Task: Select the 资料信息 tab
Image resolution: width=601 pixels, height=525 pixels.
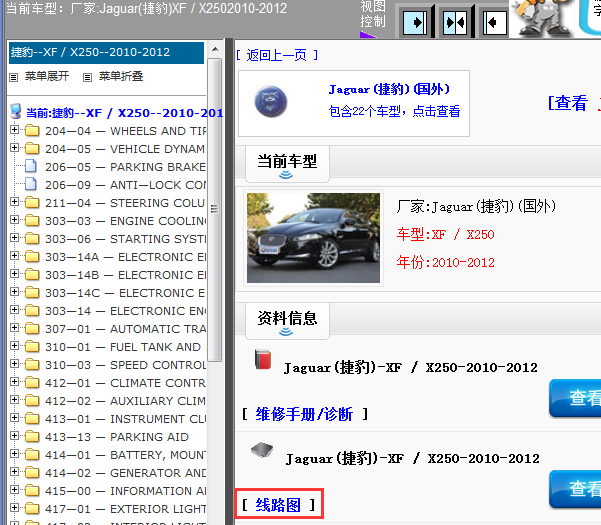Action: 287,321
